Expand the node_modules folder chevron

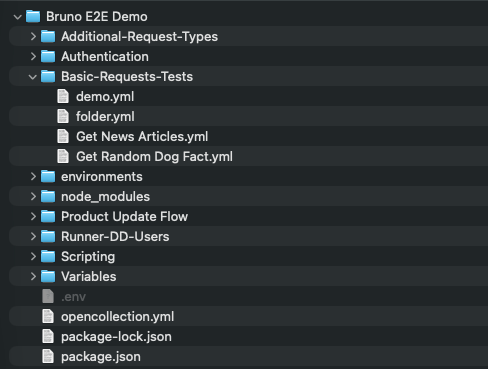[33, 196]
